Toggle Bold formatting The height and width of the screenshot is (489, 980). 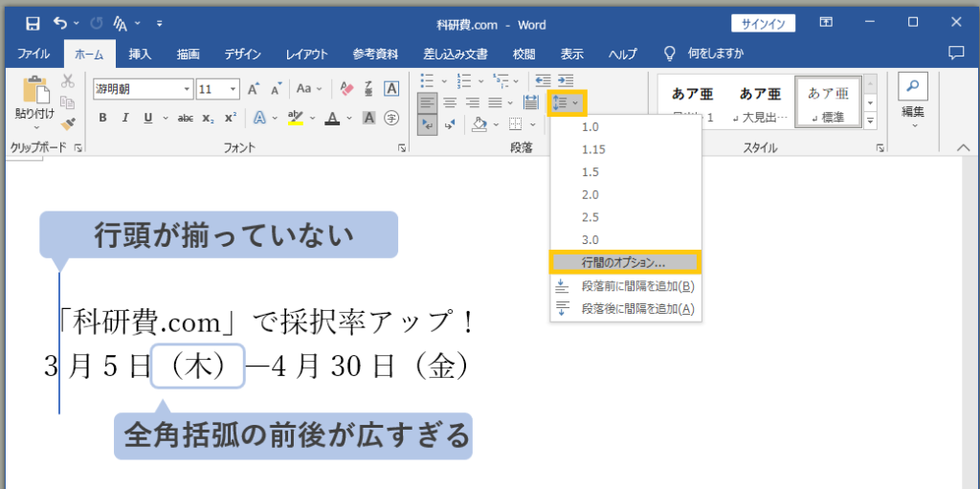(x=102, y=118)
